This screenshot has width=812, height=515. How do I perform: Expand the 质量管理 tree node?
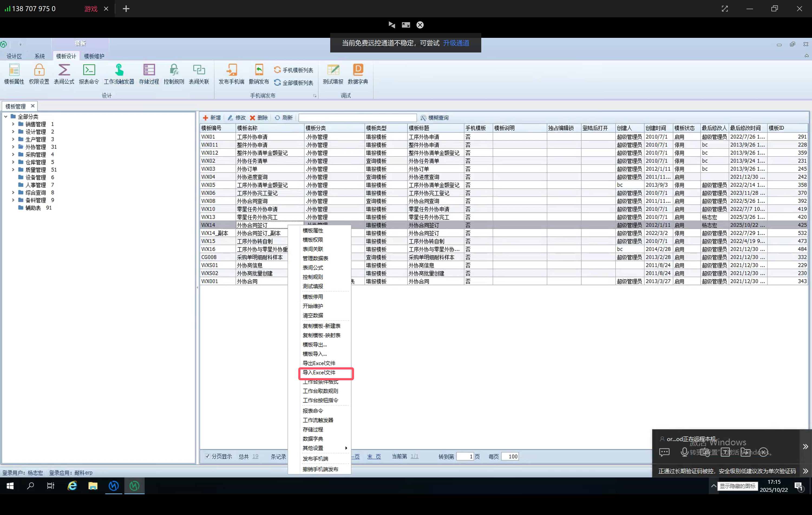point(13,170)
